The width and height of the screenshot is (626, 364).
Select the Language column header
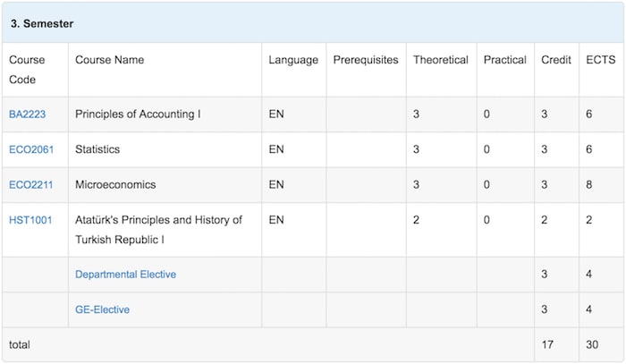293,60
